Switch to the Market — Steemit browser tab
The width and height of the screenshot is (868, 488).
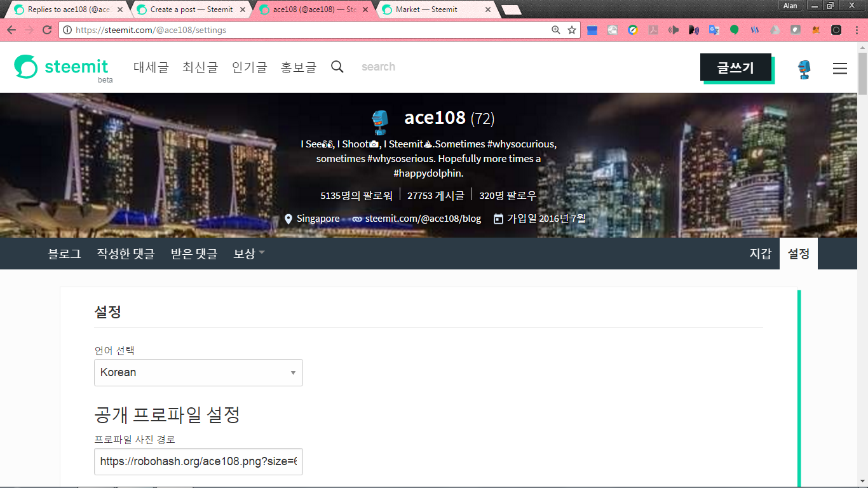coord(437,10)
